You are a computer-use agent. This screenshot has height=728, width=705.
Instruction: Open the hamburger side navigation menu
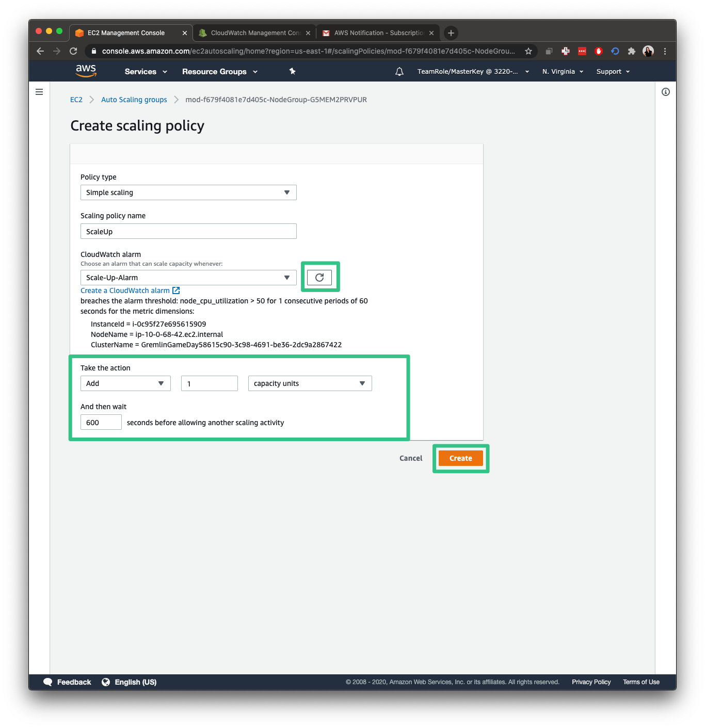click(x=39, y=92)
